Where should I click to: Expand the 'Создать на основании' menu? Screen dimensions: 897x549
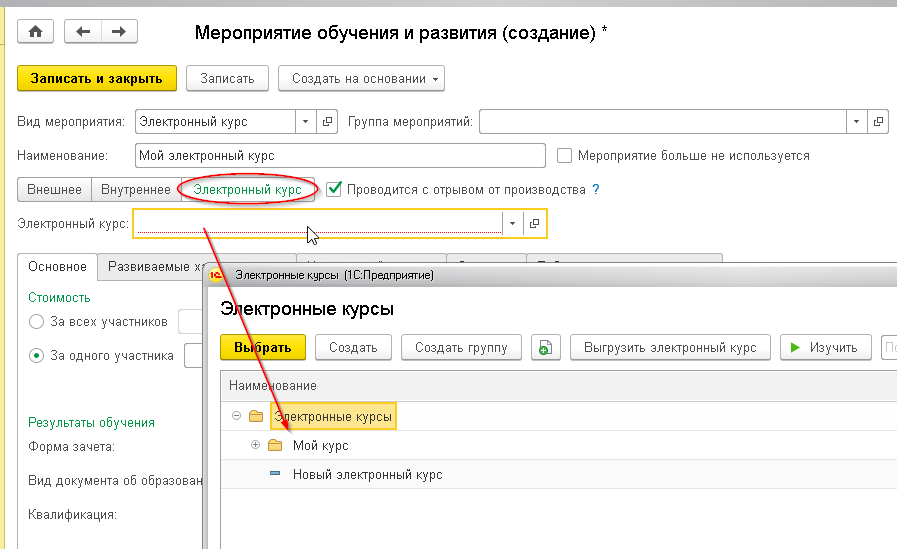point(361,78)
